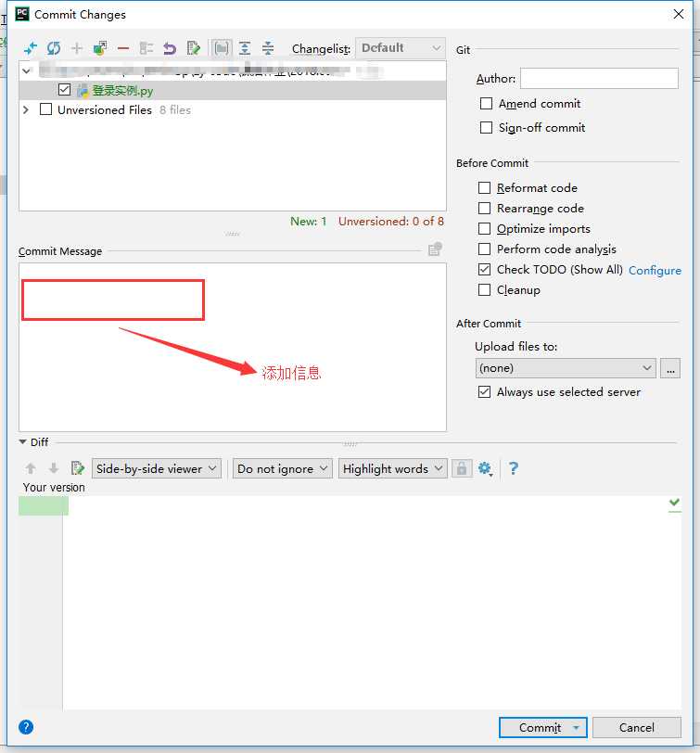Open the Changelist Default dropdown
700x753 pixels.
click(x=401, y=48)
